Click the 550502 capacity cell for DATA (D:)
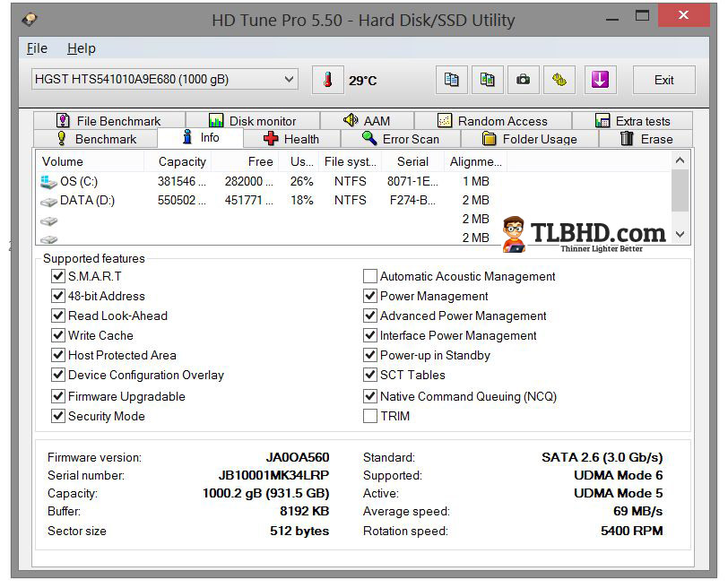 (x=181, y=200)
